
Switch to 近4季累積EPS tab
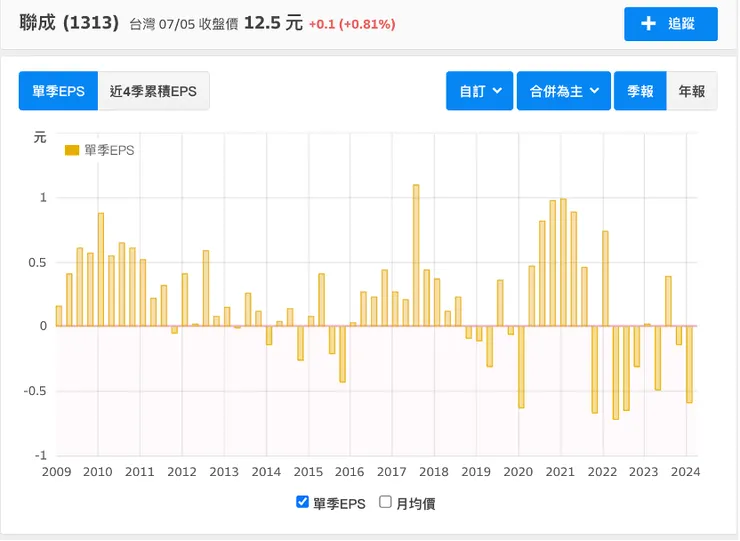click(153, 91)
